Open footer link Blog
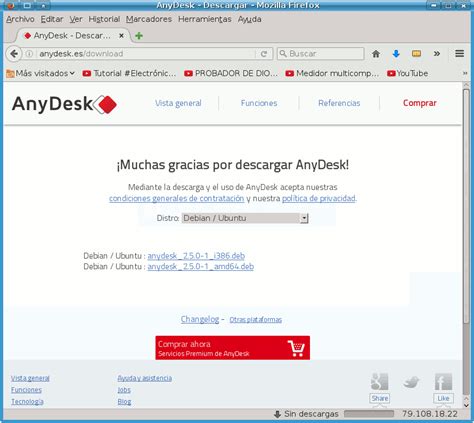Viewport: 474px width, 423px height. click(x=124, y=402)
